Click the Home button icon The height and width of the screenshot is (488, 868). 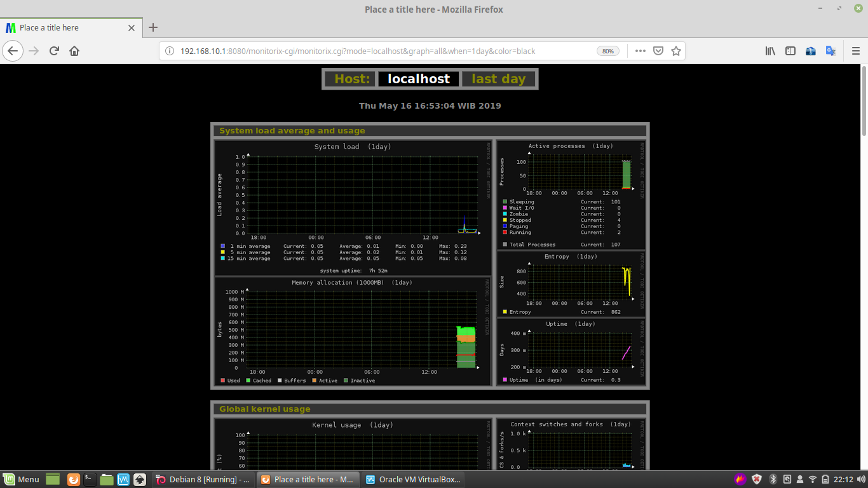[73, 50]
